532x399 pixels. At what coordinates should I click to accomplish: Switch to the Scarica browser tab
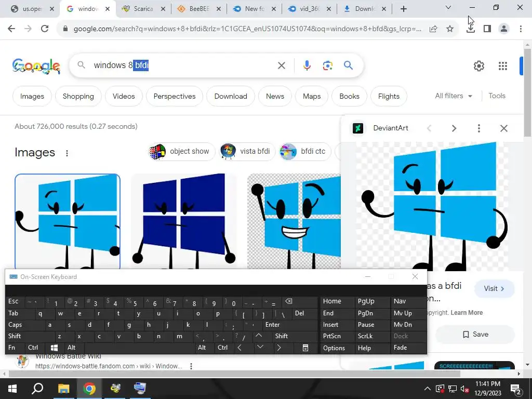143,9
